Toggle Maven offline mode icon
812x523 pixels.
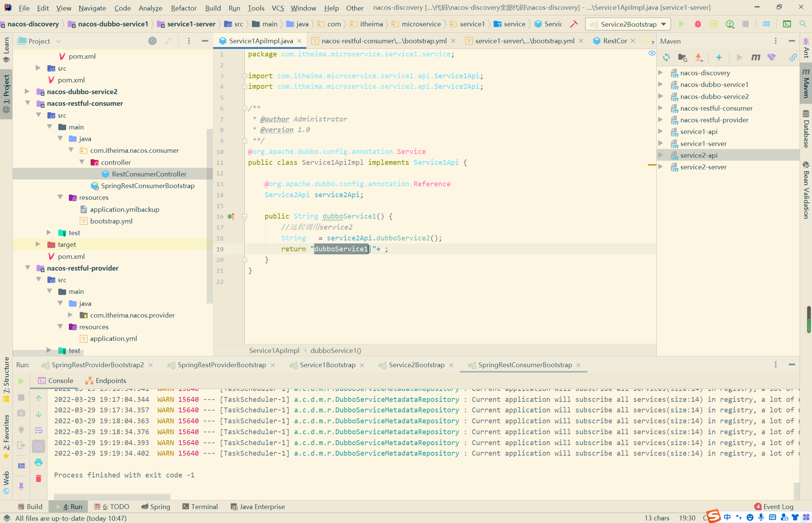click(x=771, y=57)
